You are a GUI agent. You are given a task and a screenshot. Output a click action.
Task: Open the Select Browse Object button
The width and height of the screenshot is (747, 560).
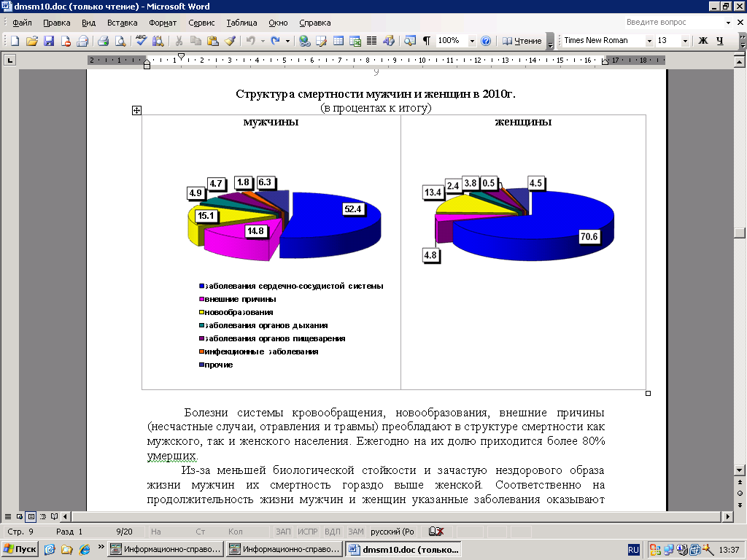740,494
